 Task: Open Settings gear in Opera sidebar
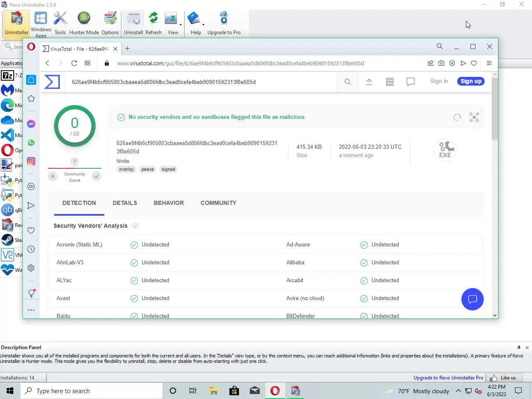click(x=31, y=268)
